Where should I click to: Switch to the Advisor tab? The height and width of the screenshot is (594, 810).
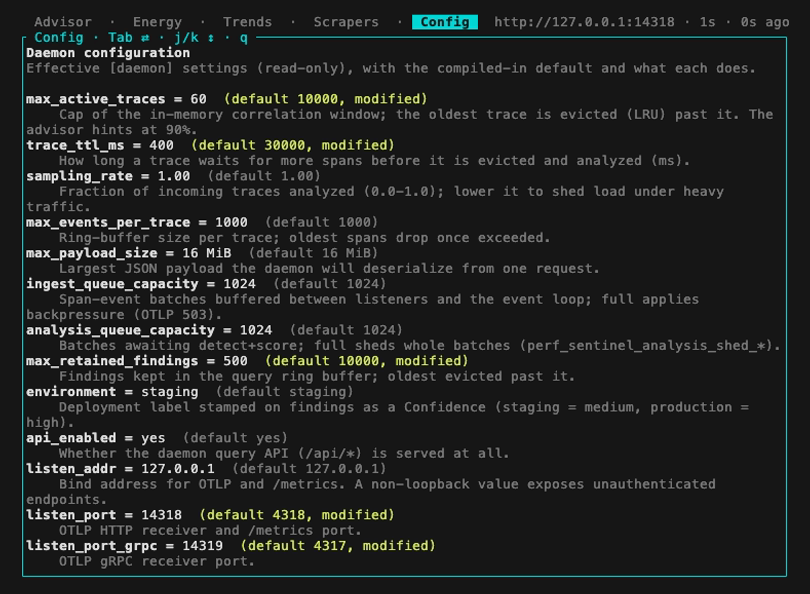click(x=63, y=22)
